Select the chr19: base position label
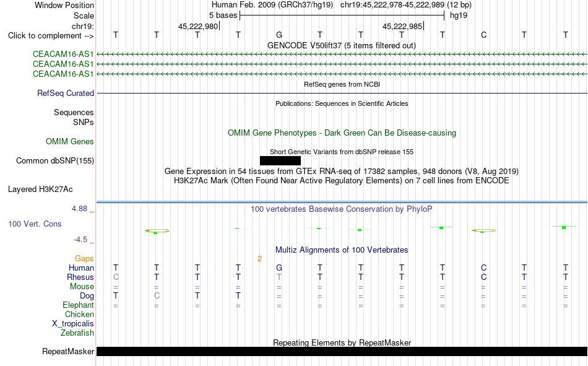 coord(82,26)
